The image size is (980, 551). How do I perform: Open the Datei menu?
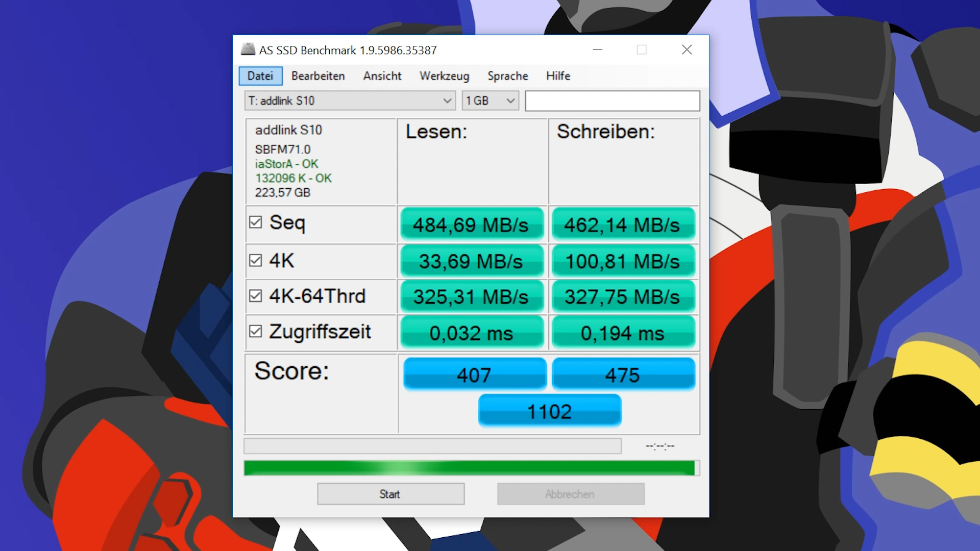(x=260, y=76)
